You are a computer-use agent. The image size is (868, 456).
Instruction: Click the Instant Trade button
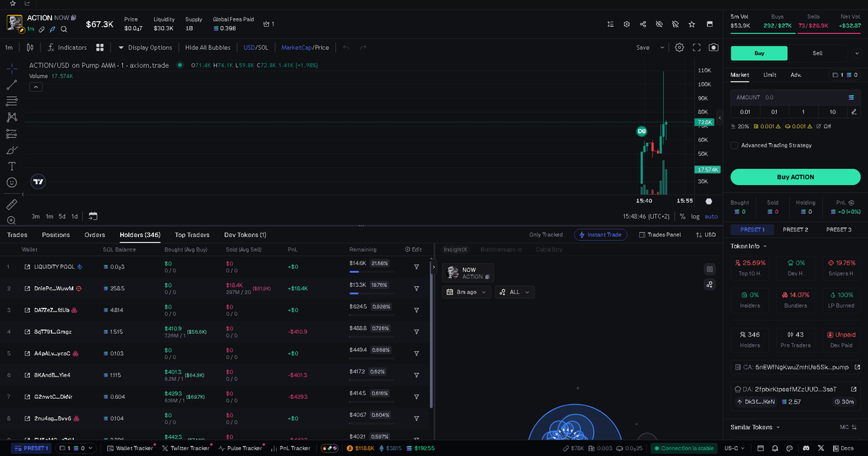[x=601, y=235]
